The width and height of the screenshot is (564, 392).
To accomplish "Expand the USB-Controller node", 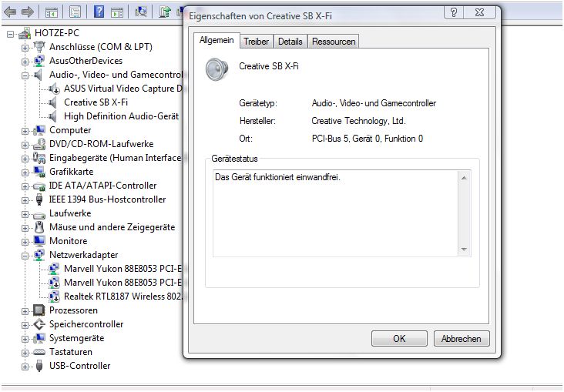I will click(25, 367).
